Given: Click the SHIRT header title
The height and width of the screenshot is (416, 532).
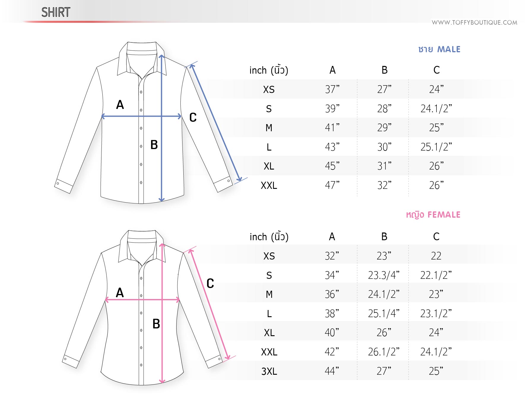Looking at the screenshot, I should coord(56,12).
